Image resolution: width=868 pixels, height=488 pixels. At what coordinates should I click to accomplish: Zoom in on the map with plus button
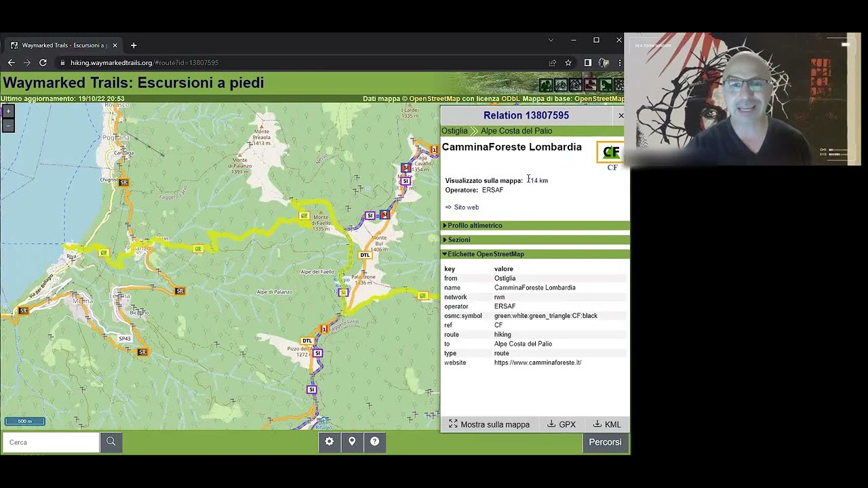click(x=8, y=110)
